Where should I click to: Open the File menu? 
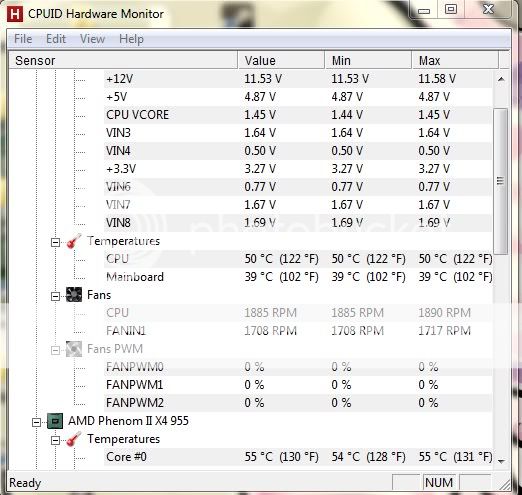(x=23, y=39)
